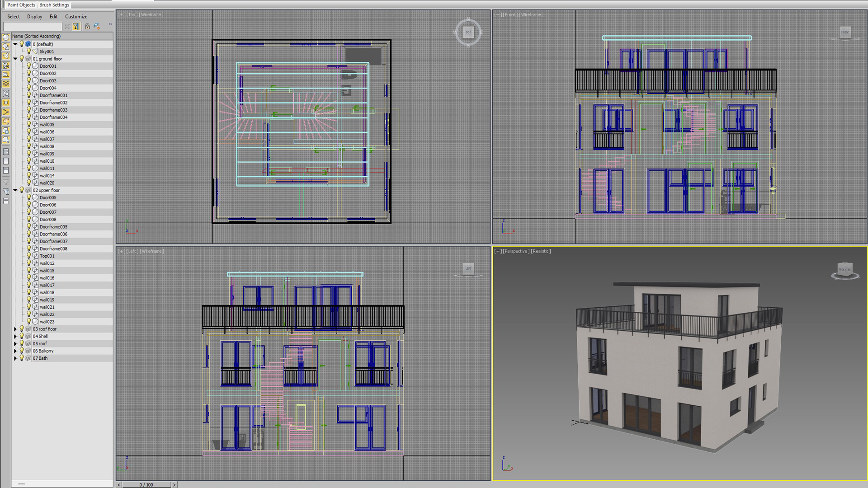Image resolution: width=868 pixels, height=488 pixels.
Task: Open the Display menu in scene explorer
Action: (x=34, y=17)
